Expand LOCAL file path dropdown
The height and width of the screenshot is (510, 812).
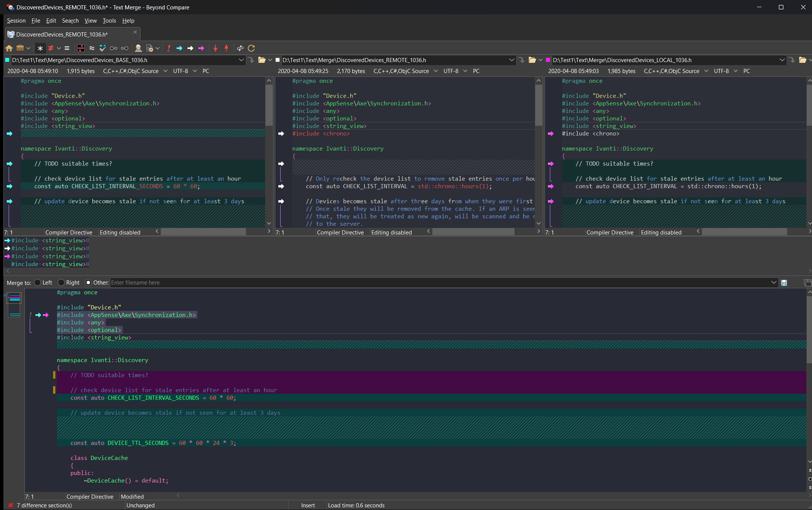click(782, 60)
